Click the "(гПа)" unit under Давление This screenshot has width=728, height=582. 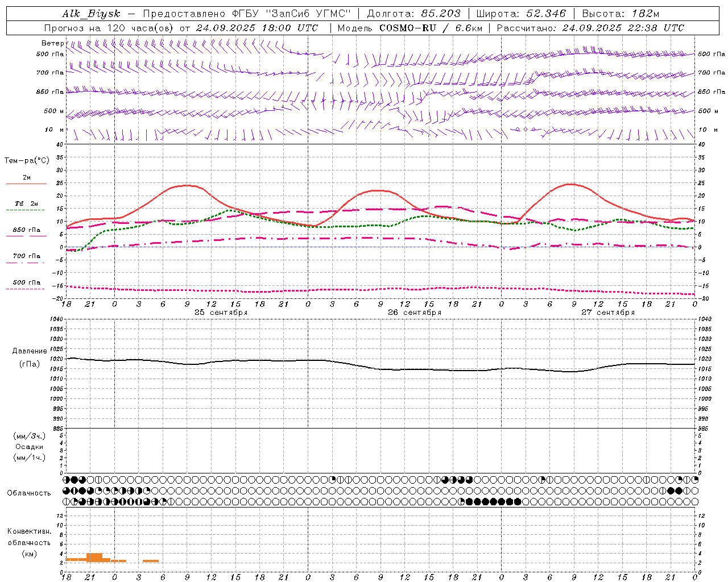(x=30, y=364)
